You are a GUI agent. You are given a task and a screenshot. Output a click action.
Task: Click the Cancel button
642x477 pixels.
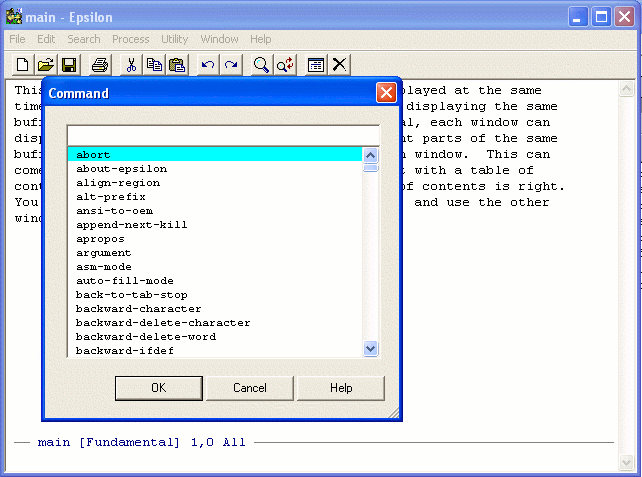250,388
